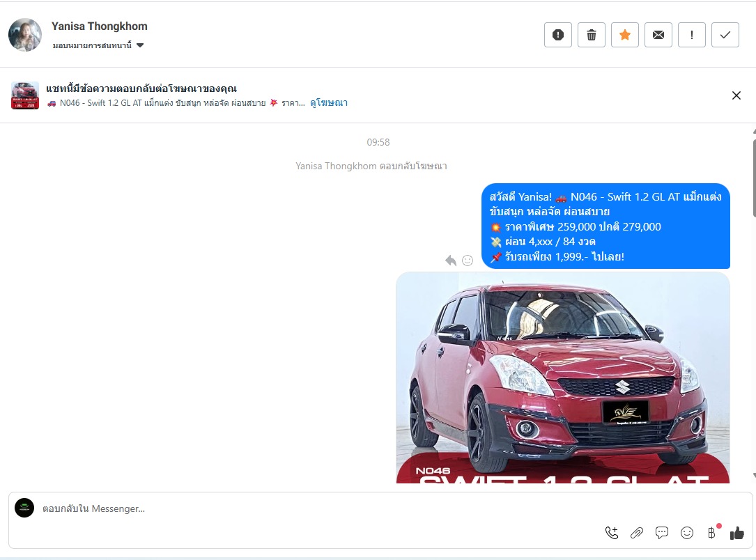This screenshot has height=560, width=756.
Task: Delete conversation using trash can icon
Action: tap(591, 35)
